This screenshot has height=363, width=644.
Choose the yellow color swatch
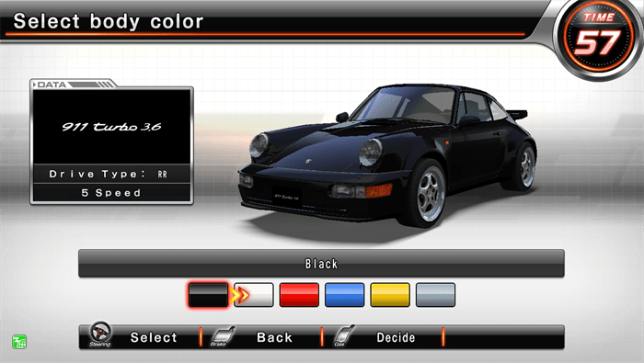pyautogui.click(x=390, y=294)
